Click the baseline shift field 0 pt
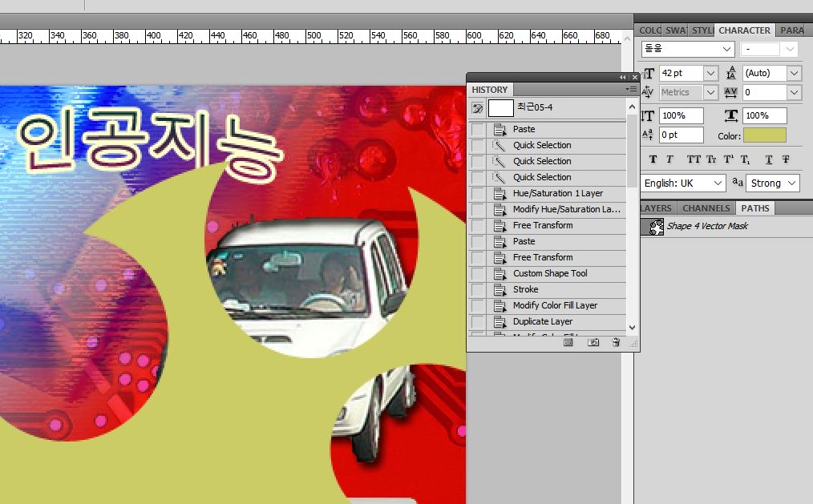 pyautogui.click(x=682, y=135)
